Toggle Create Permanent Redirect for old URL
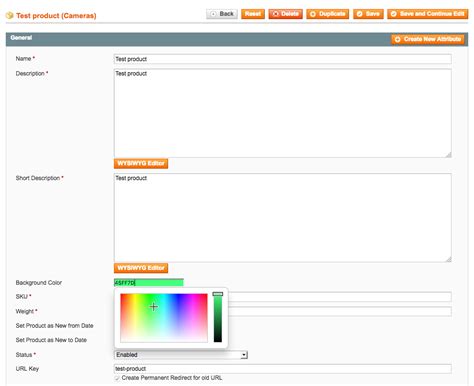Image resolution: width=474 pixels, height=386 pixels. click(117, 378)
